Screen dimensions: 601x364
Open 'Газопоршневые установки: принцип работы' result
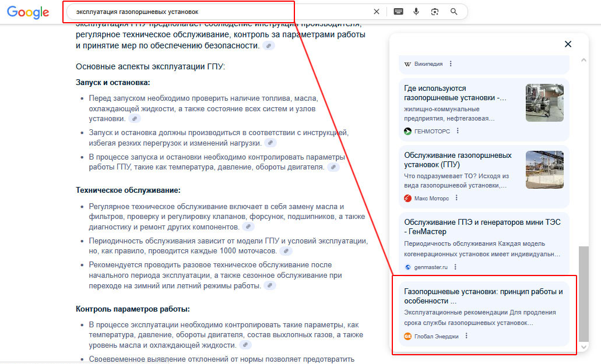[483, 296]
